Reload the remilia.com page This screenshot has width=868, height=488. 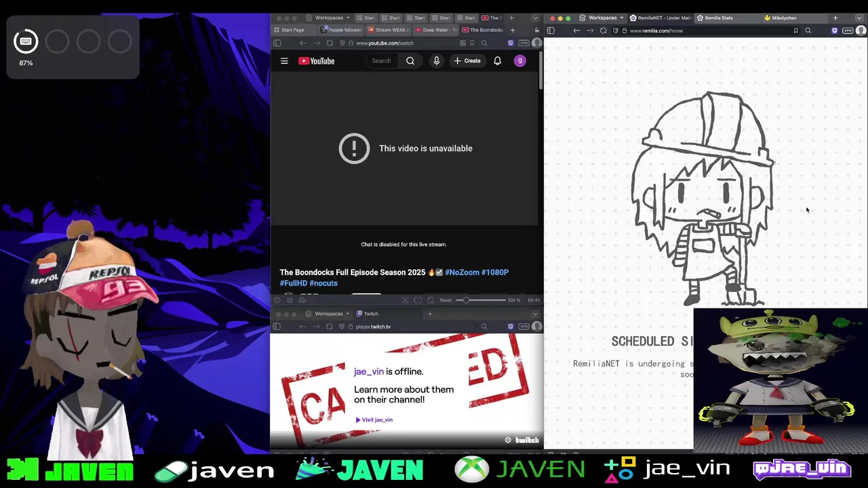pos(603,30)
